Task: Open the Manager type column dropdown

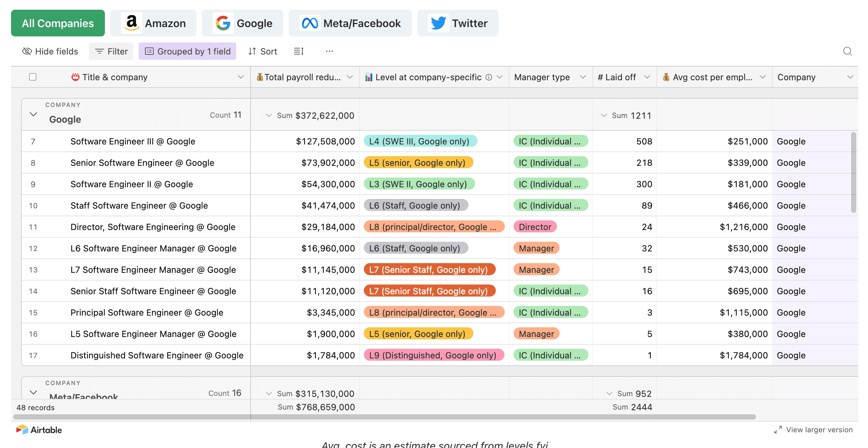Action: (x=583, y=77)
